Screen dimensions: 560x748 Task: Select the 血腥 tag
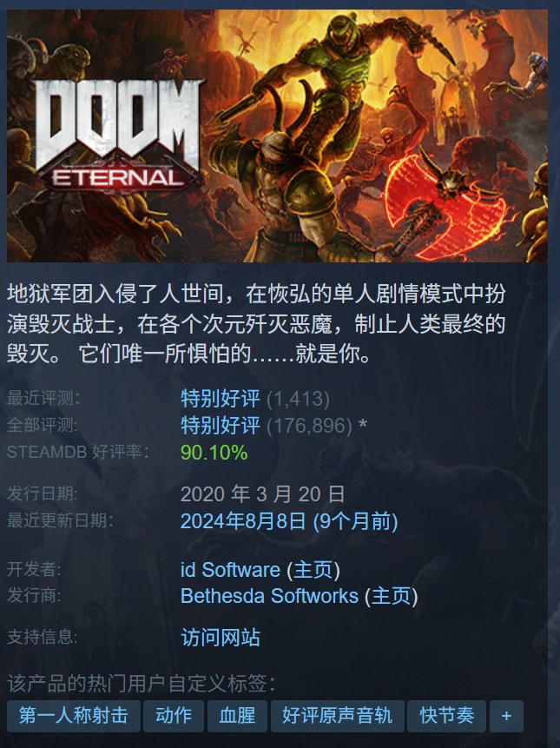pyautogui.click(x=237, y=716)
